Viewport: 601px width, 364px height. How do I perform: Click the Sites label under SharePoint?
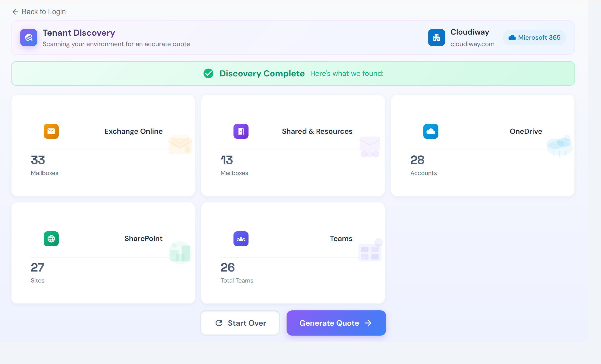coord(38,281)
